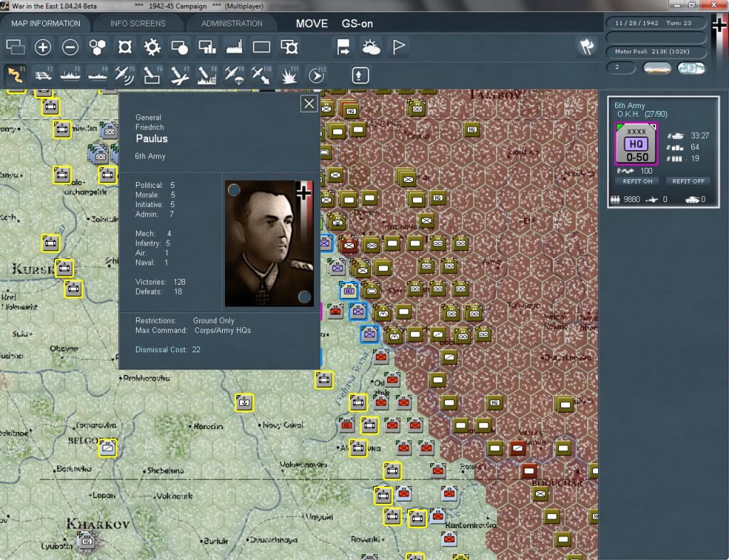The height and width of the screenshot is (560, 729).
Task: Select Bomb City mode (F8) icon
Action: point(207,75)
